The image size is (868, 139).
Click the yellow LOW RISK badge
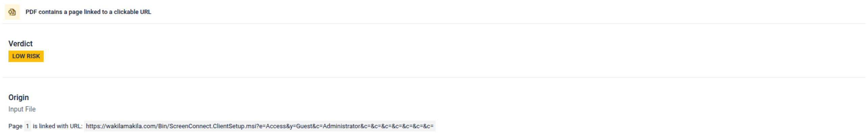[x=26, y=56]
